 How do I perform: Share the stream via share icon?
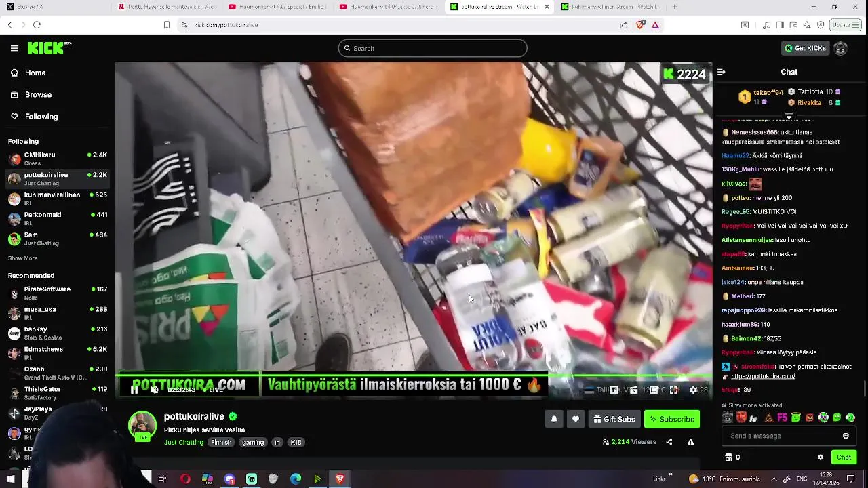[x=669, y=442]
